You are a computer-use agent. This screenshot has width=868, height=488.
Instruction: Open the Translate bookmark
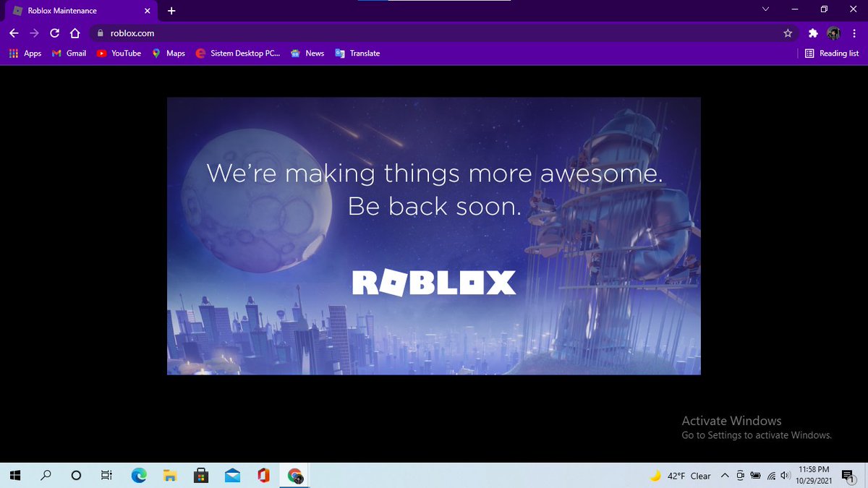click(x=357, y=53)
